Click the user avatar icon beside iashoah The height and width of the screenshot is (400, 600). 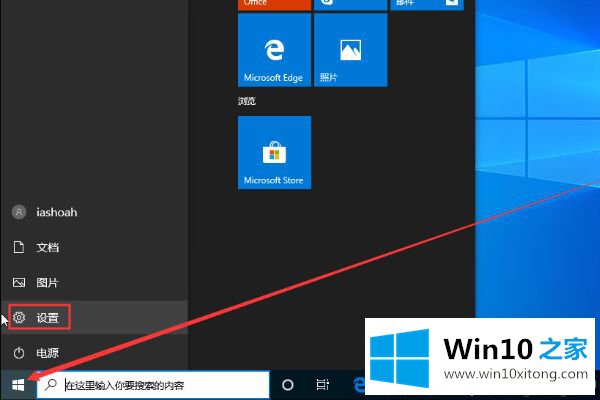tap(19, 212)
